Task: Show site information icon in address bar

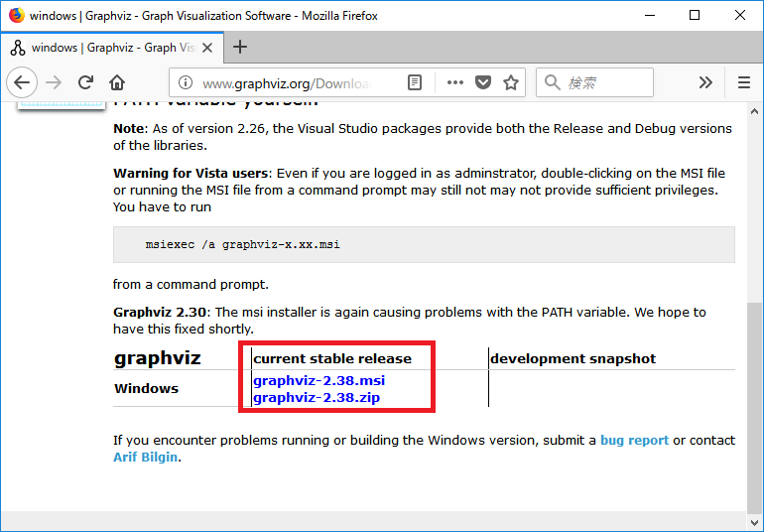Action: [186, 83]
